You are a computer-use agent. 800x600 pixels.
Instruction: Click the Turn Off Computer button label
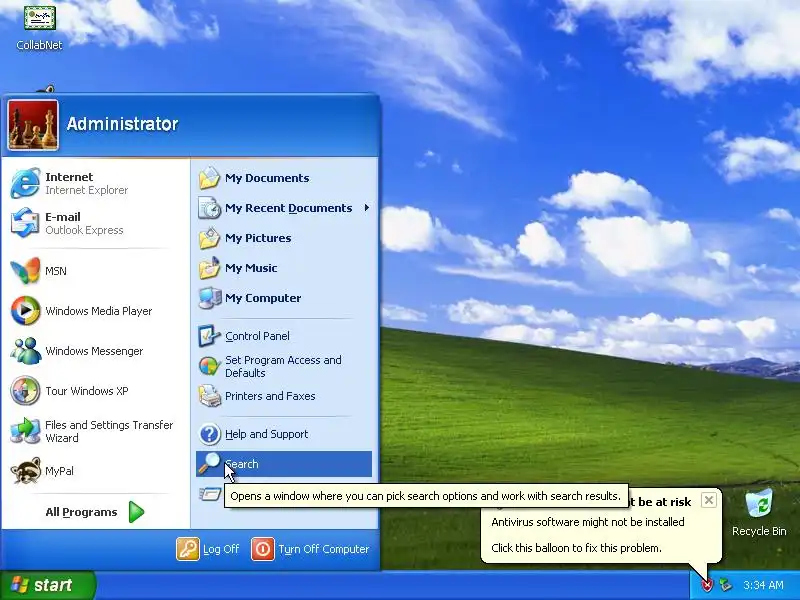pyautogui.click(x=323, y=549)
